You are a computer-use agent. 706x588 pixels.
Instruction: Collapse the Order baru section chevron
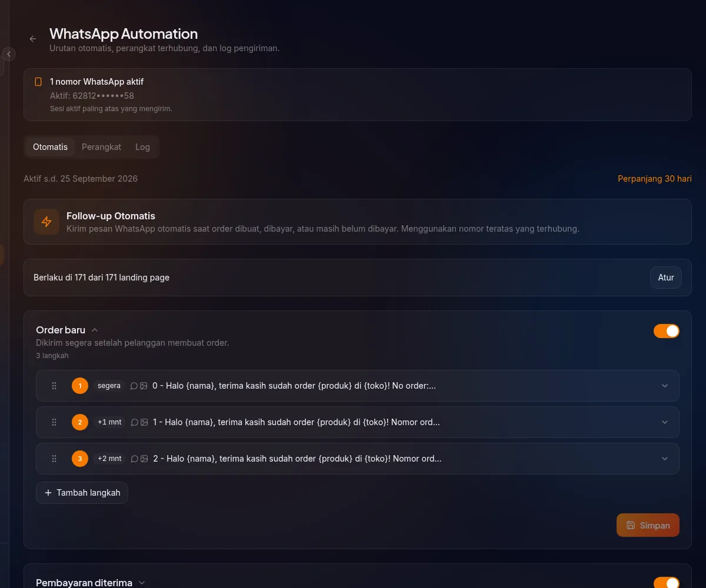pos(95,330)
